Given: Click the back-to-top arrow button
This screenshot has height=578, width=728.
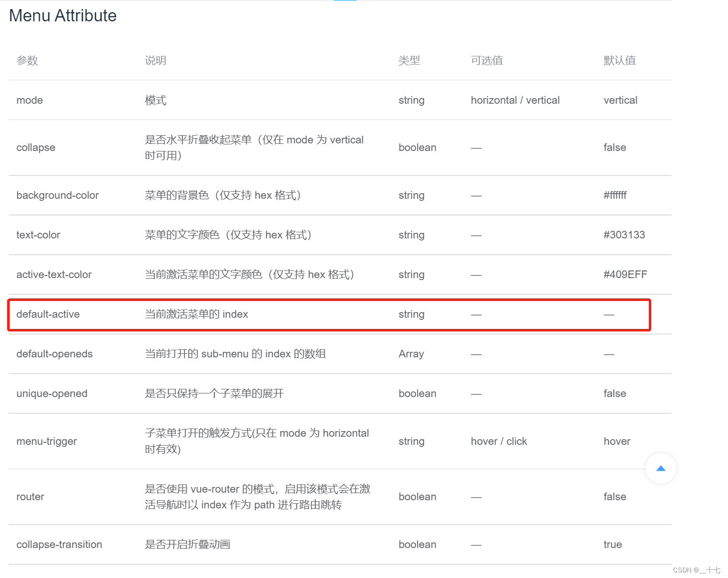Looking at the screenshot, I should tap(660, 468).
